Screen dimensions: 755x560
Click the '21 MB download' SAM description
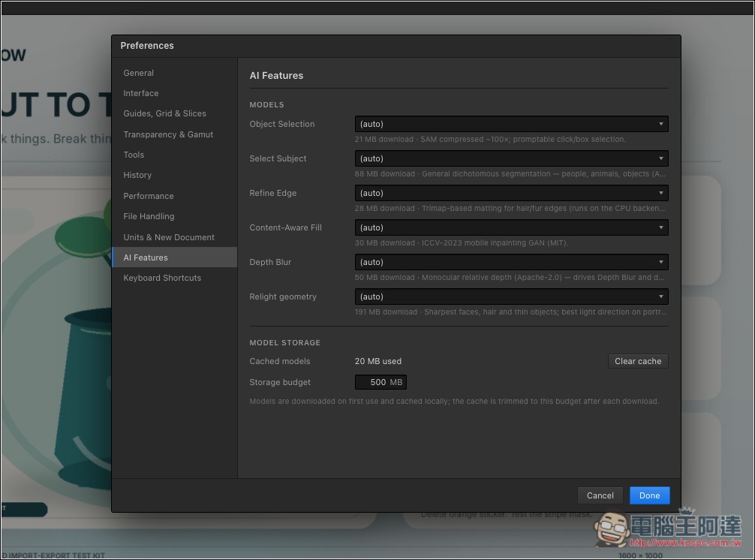click(490, 139)
